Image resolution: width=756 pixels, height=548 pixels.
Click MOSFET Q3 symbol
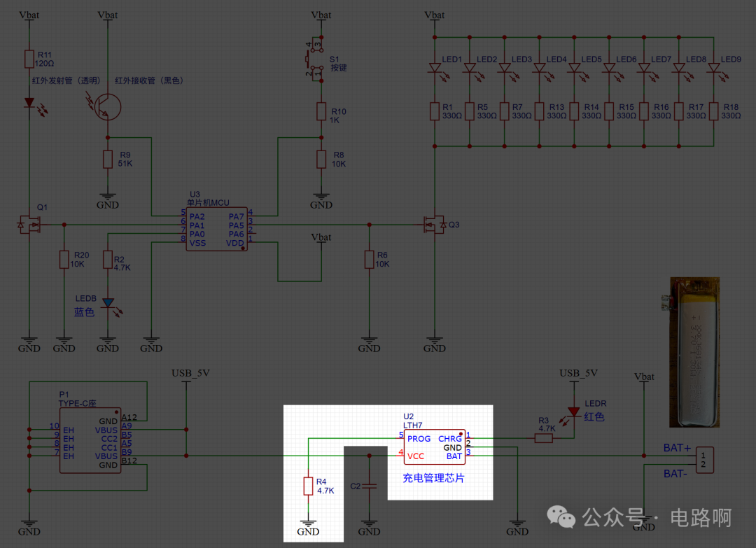coord(435,225)
